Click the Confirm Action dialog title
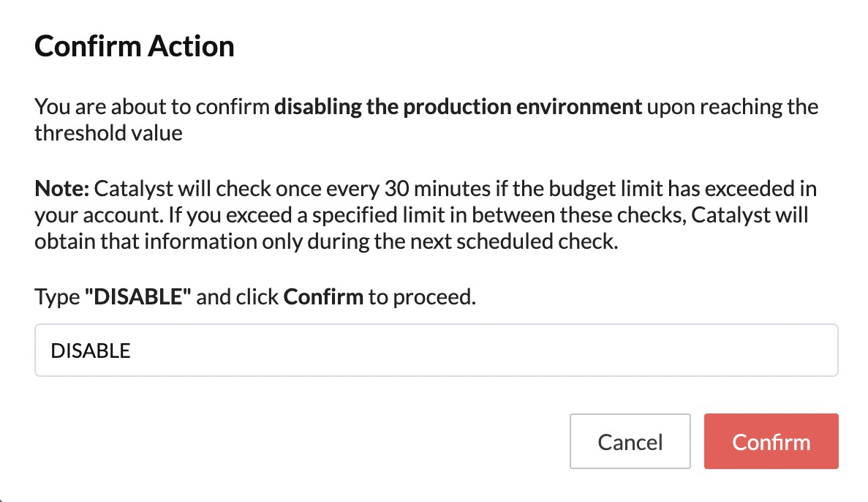868x502 pixels. [x=134, y=45]
